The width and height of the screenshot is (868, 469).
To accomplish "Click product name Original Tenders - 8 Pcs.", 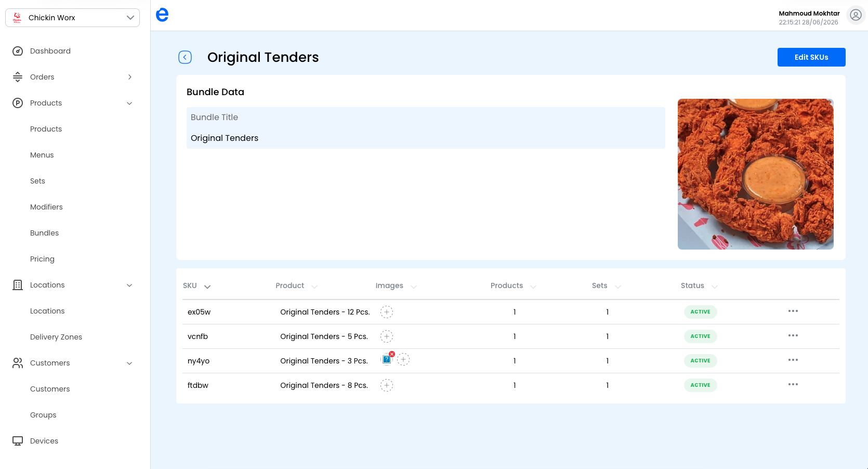I will [x=324, y=385].
